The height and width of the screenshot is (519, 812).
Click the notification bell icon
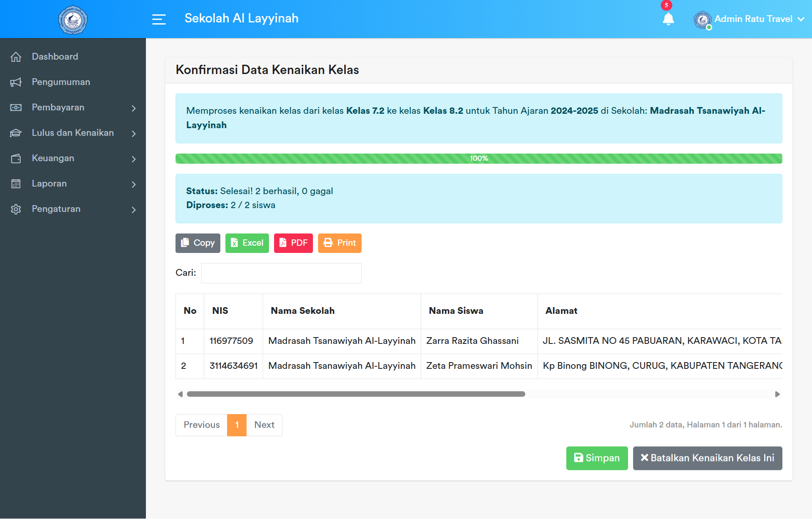coord(668,19)
